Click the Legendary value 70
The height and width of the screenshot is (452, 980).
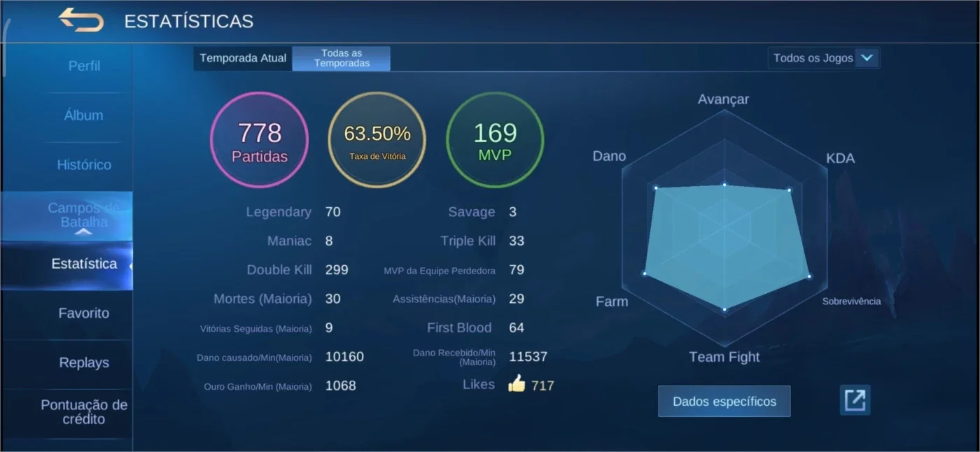pyautogui.click(x=333, y=212)
